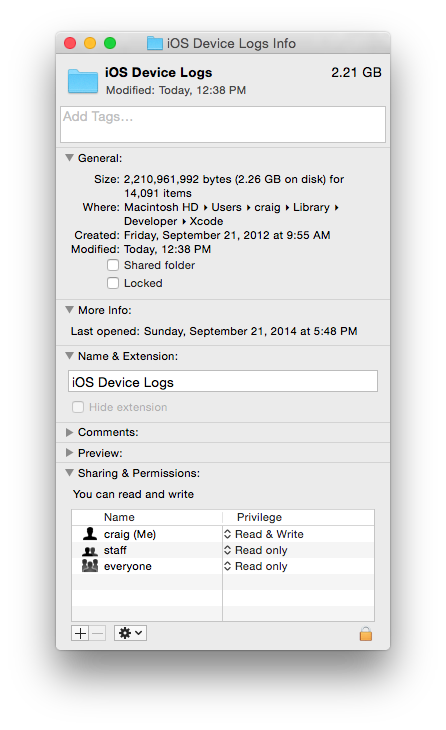Select the staff group icon
This screenshot has height=730, width=446.
[x=90, y=551]
